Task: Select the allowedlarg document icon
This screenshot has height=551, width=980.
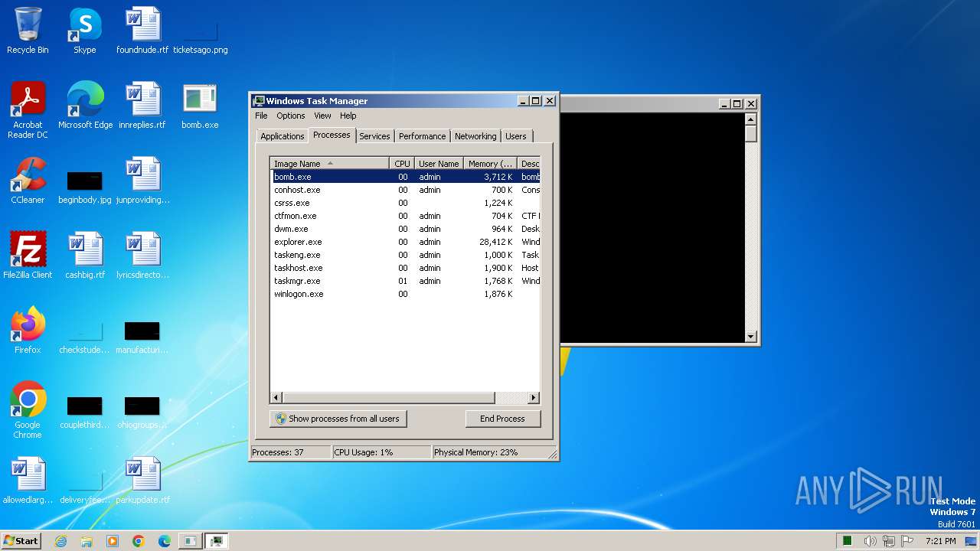Action: click(x=28, y=481)
